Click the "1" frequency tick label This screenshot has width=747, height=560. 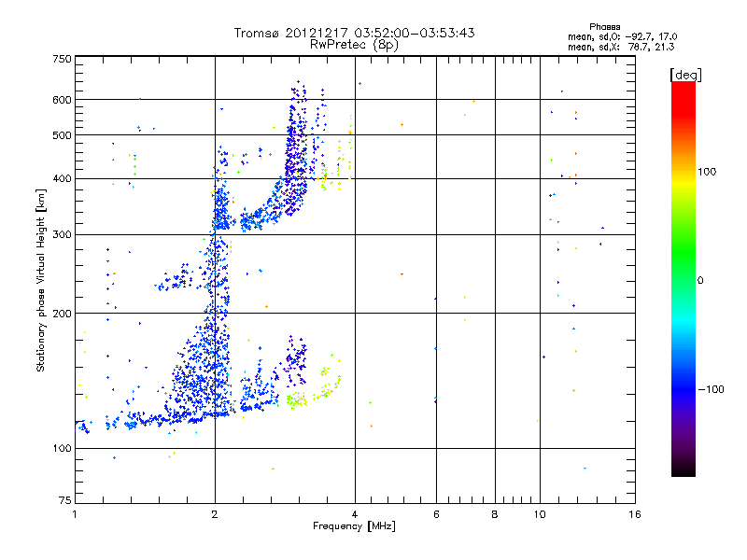(x=75, y=514)
